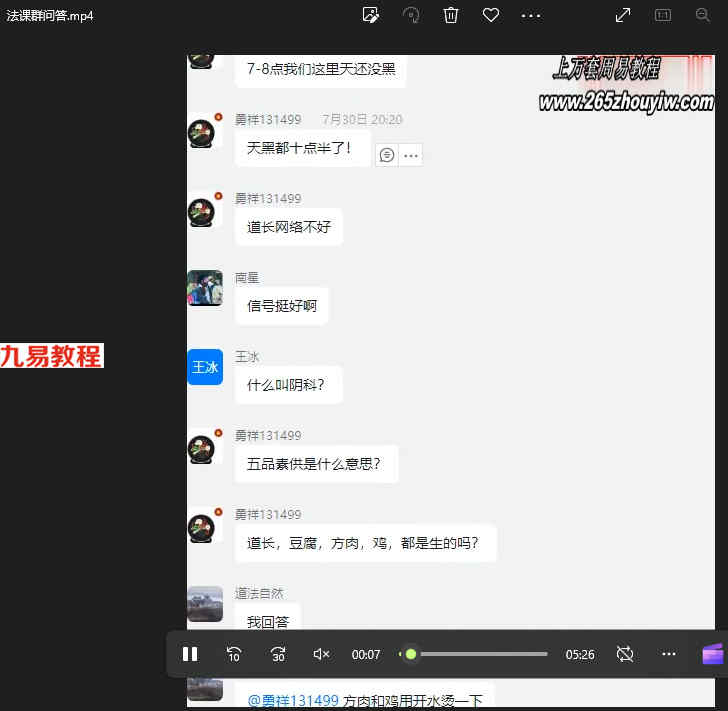Image resolution: width=728 pixels, height=711 pixels.
Task: Seek to middle of playback progress bar
Action: pyautogui.click(x=474, y=654)
